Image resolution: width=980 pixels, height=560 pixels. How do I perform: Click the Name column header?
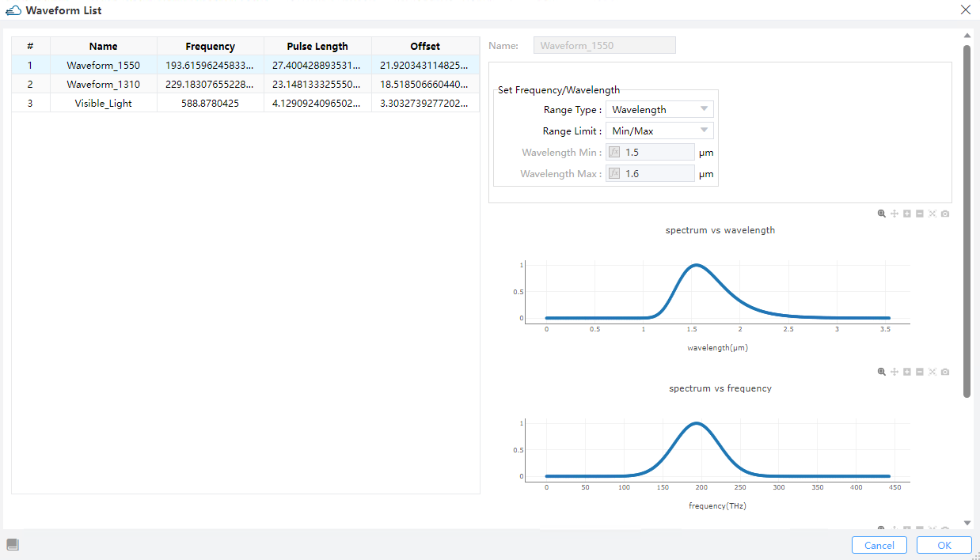104,46
